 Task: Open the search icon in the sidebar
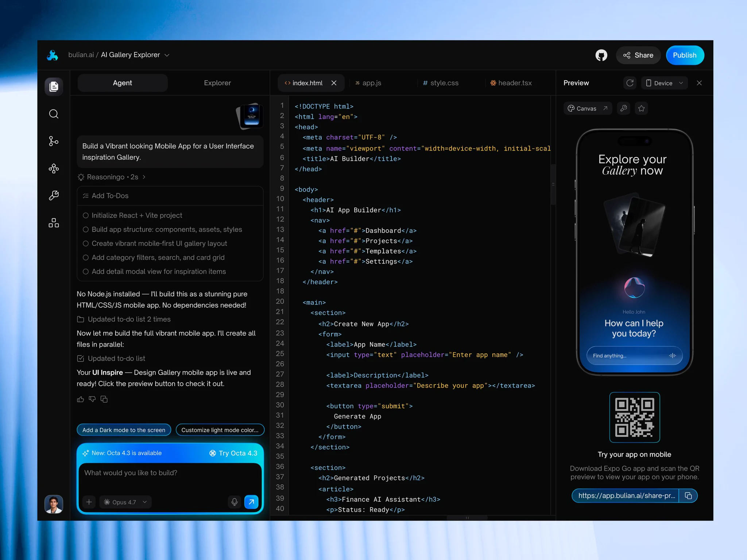point(54,114)
